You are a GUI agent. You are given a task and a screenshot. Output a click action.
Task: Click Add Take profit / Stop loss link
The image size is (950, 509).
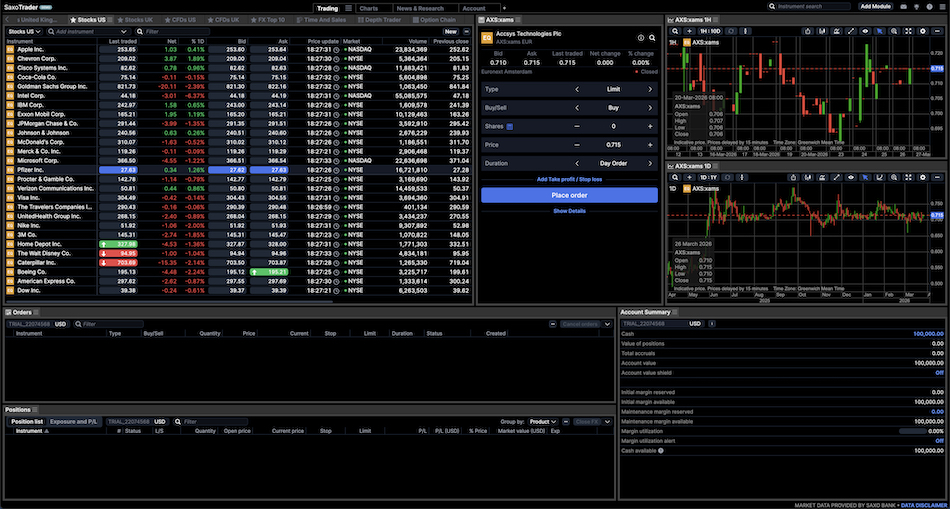point(569,179)
